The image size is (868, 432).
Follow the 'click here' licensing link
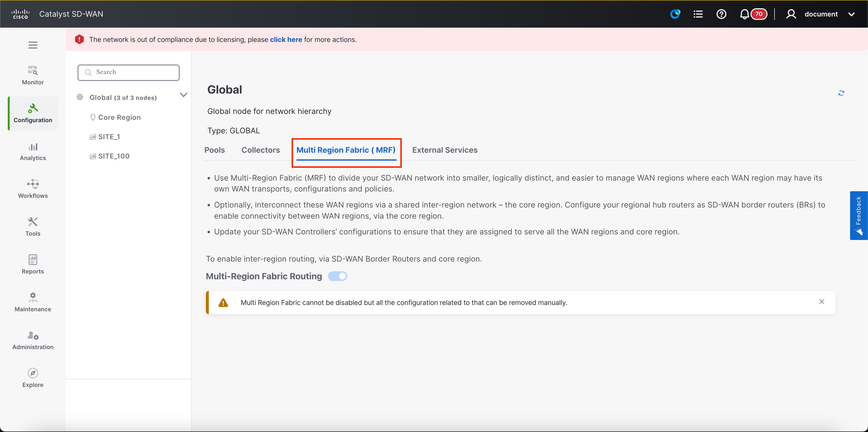click(x=286, y=40)
